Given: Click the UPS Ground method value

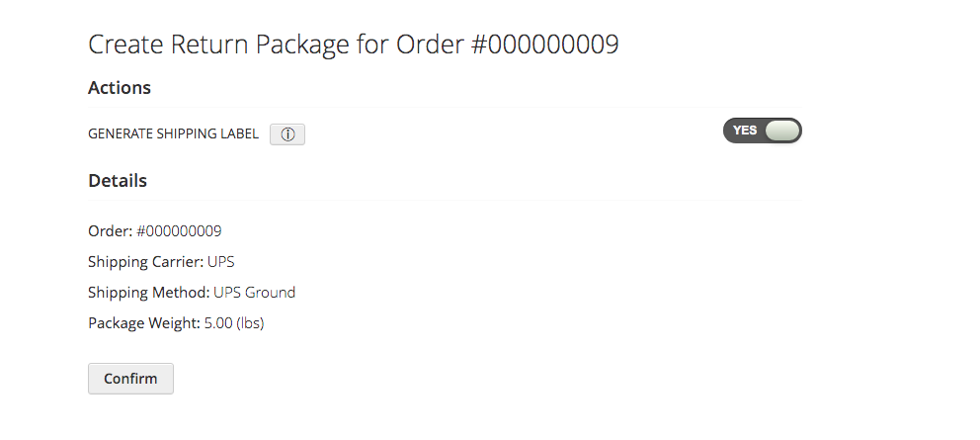Looking at the screenshot, I should coord(254,293).
